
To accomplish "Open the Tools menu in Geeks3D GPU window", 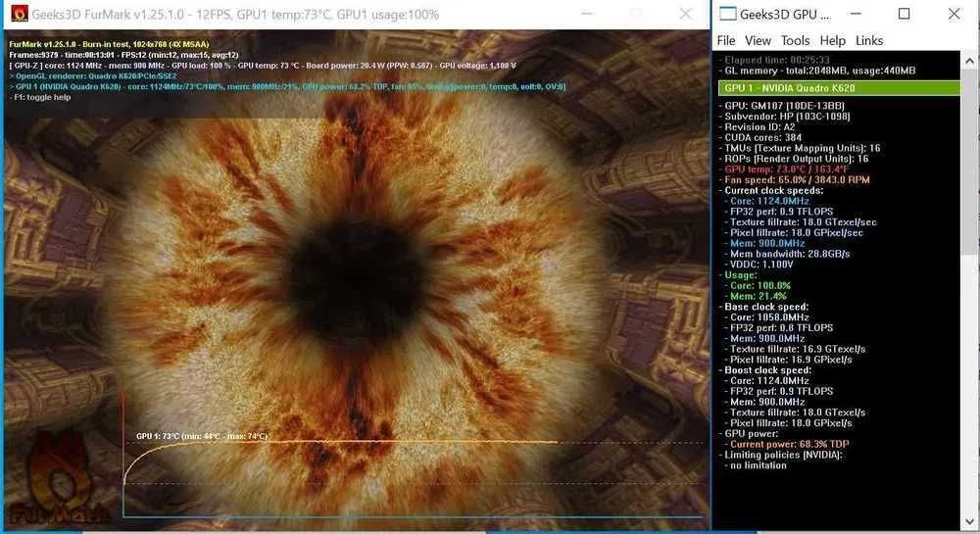I will click(x=795, y=40).
